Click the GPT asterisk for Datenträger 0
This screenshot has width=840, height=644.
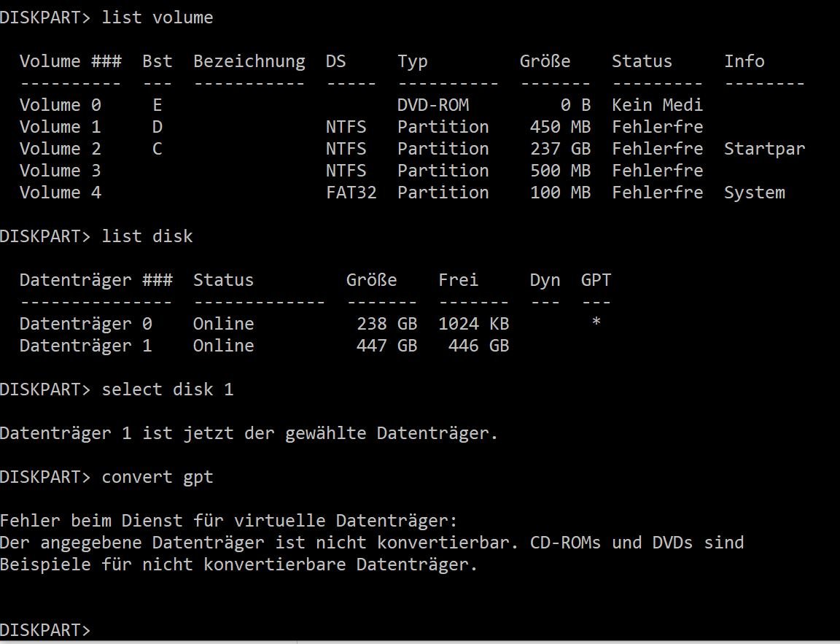596,322
